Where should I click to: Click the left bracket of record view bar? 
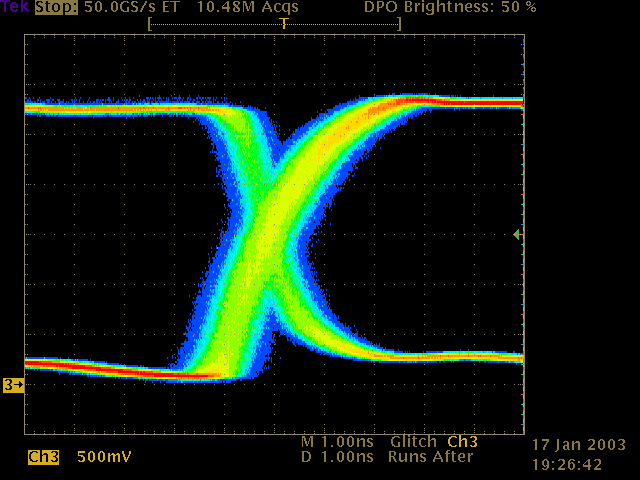pyautogui.click(x=149, y=23)
